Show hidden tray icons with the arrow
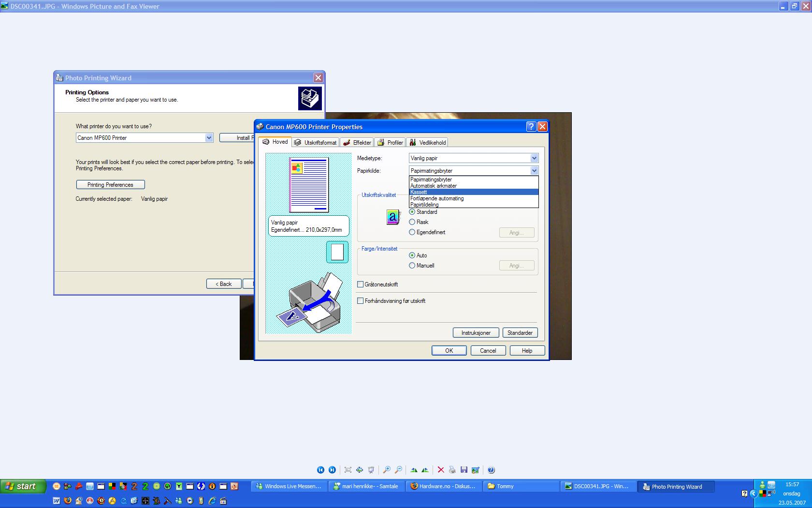812x508 pixels. pyautogui.click(x=754, y=493)
